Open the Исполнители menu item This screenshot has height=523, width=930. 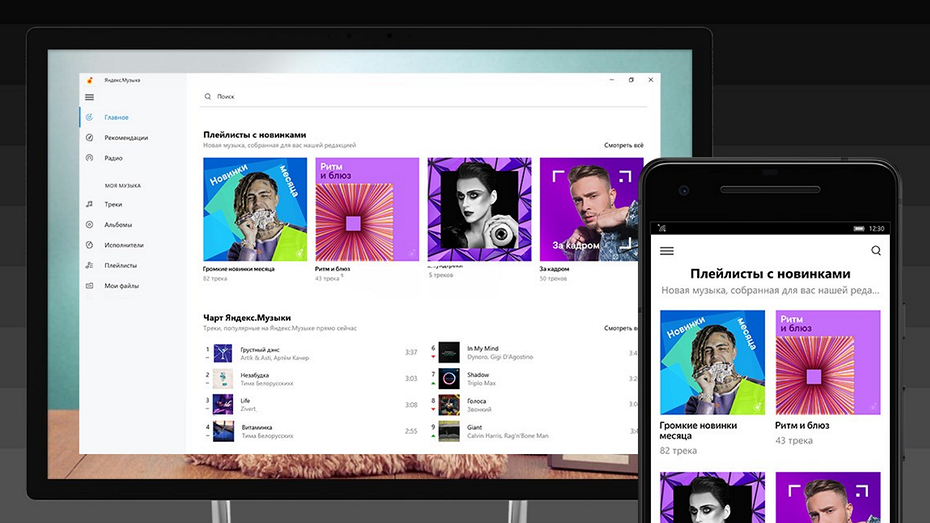click(x=124, y=245)
